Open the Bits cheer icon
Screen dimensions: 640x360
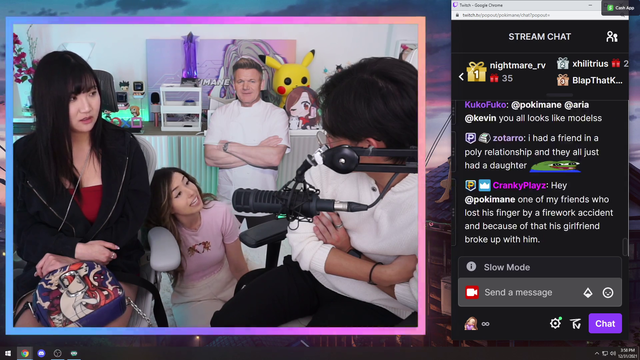587,292
